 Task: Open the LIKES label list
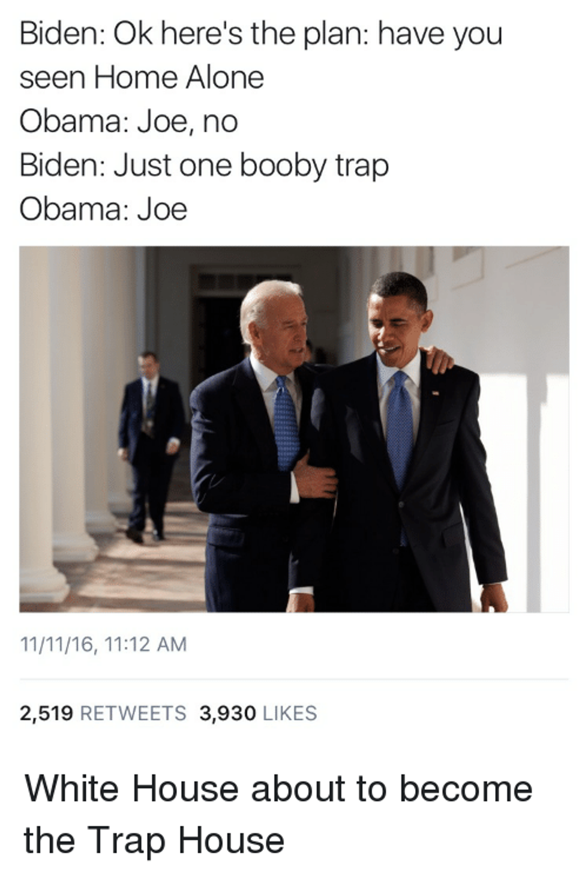(x=290, y=714)
